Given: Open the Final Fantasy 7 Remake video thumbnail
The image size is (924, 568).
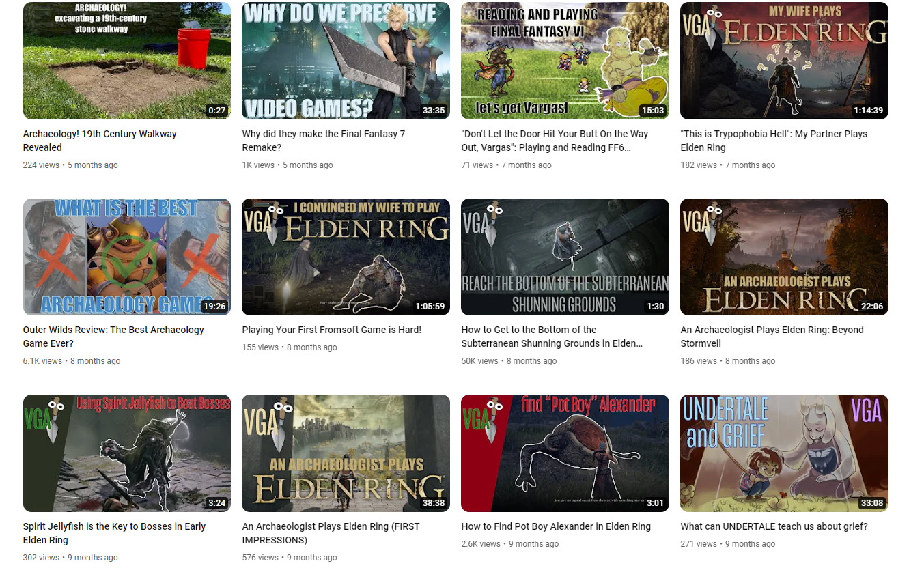Looking at the screenshot, I should 346,61.
